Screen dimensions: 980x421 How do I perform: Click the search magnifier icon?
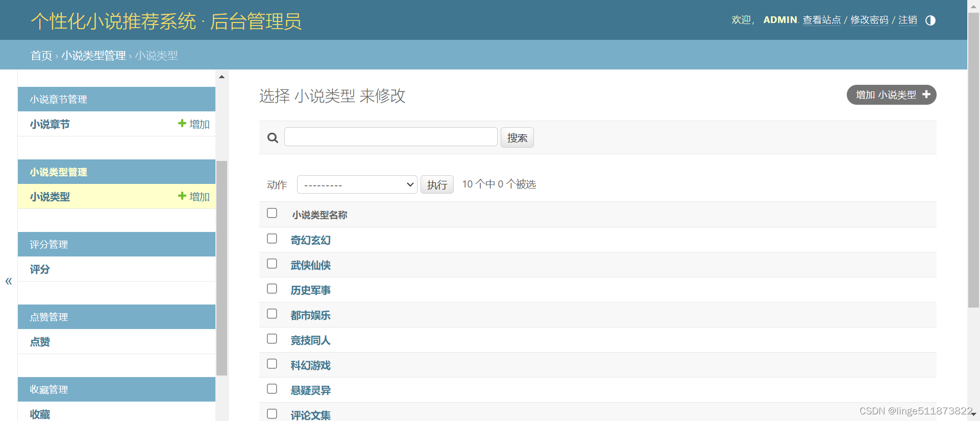coord(273,138)
